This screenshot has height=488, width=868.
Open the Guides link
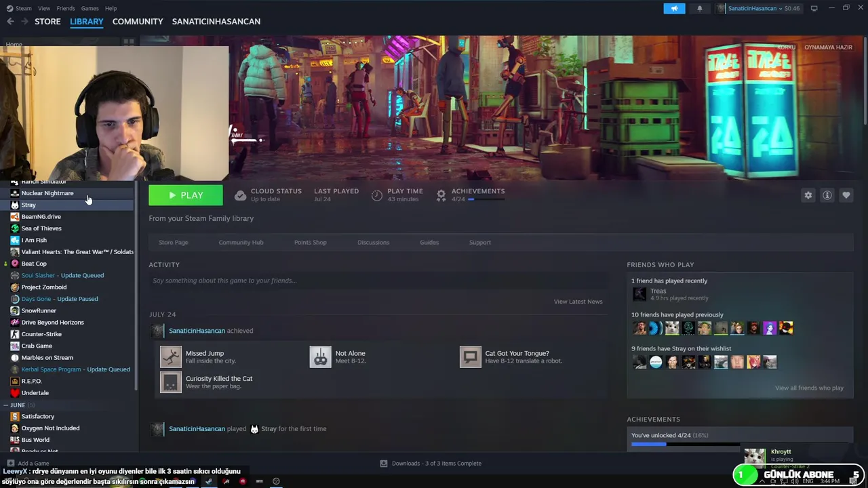pos(429,243)
